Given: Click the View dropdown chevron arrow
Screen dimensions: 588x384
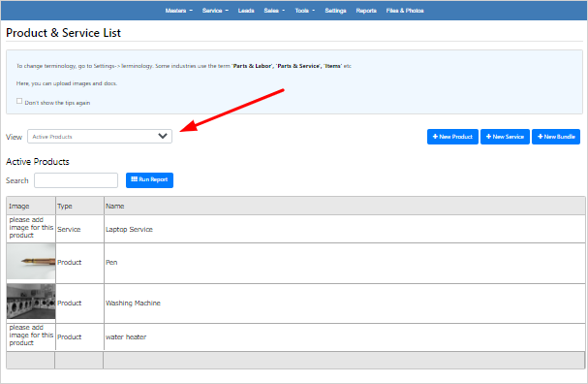Looking at the screenshot, I should click(163, 136).
